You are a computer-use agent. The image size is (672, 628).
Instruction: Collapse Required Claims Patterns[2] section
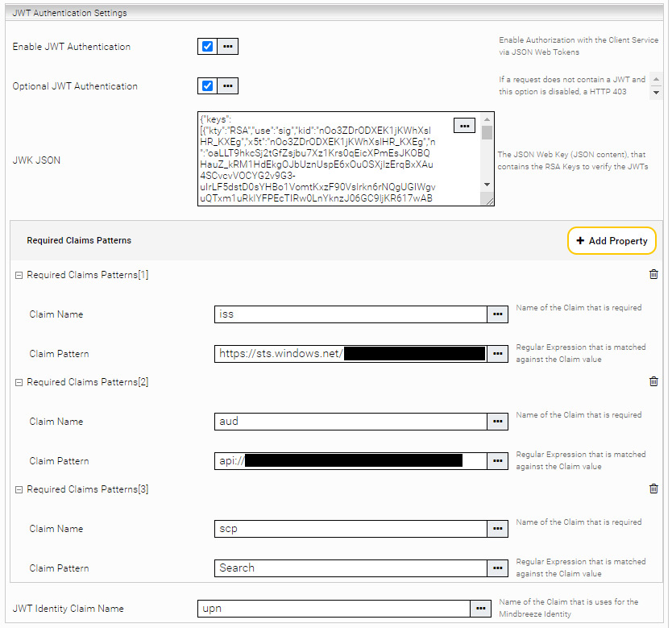pyautogui.click(x=19, y=382)
